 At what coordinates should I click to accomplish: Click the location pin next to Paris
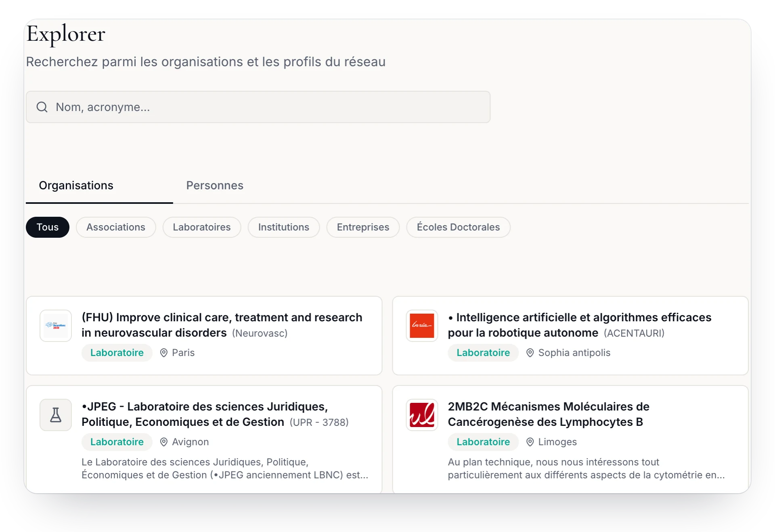click(164, 353)
